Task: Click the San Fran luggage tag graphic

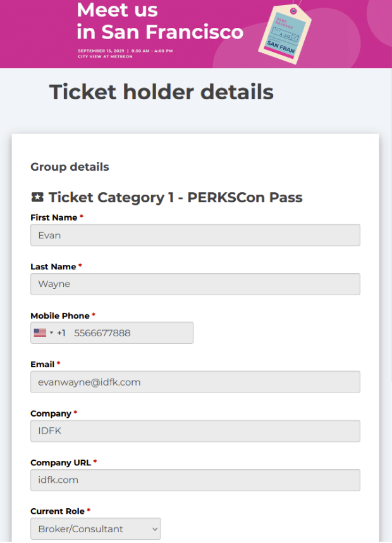Action: 285,34
